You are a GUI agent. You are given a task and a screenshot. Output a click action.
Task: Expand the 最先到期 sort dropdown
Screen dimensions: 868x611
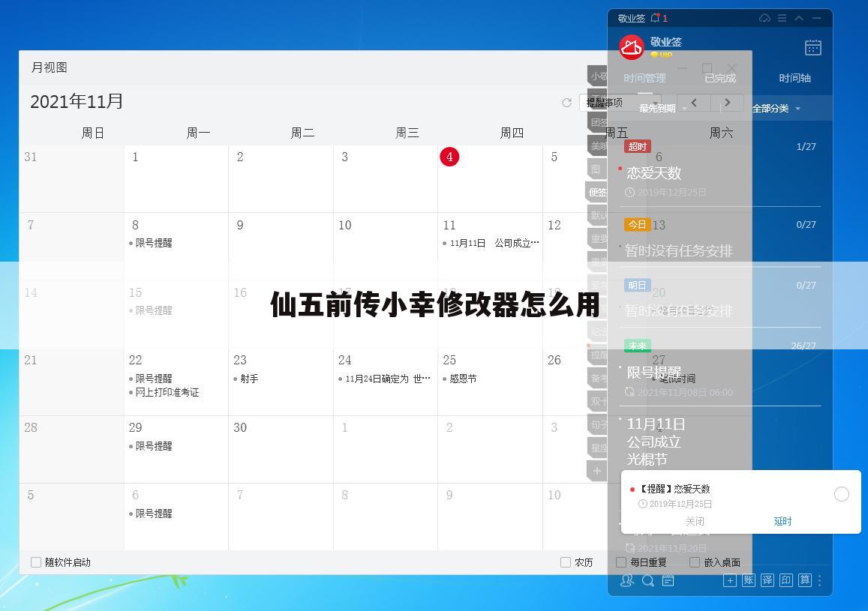(663, 109)
